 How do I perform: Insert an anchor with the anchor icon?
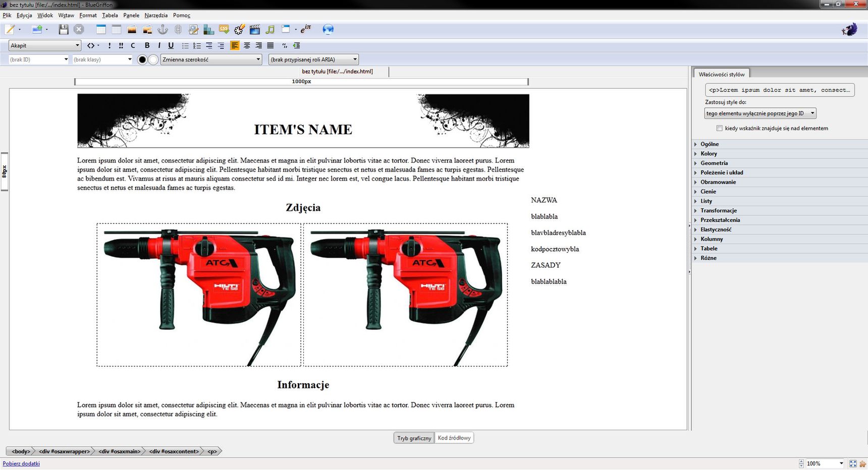(162, 30)
